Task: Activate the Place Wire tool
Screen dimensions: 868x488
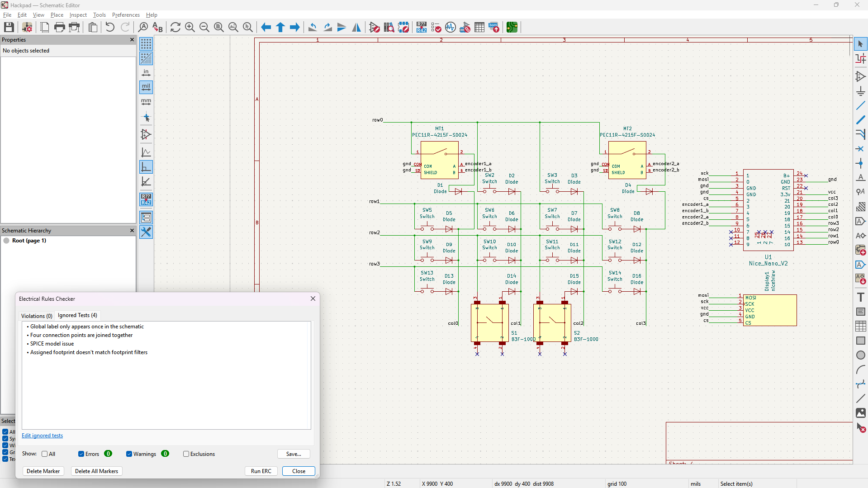Action: click(x=861, y=105)
